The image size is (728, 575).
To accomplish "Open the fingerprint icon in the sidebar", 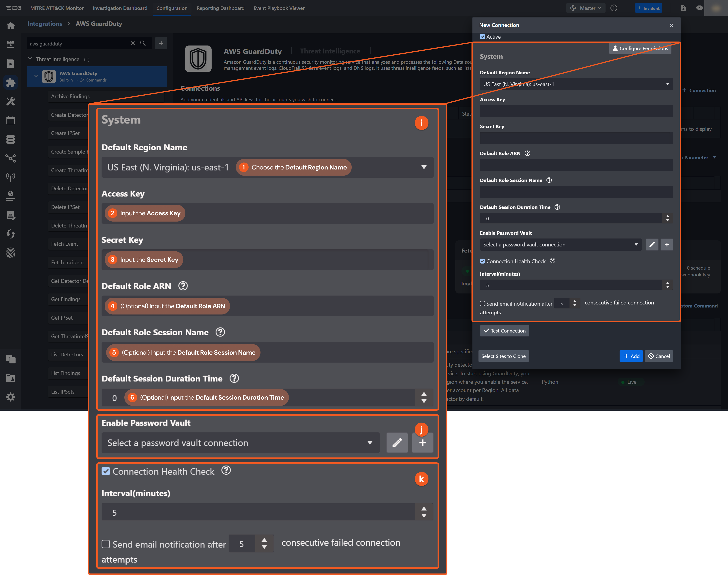I will (10, 253).
